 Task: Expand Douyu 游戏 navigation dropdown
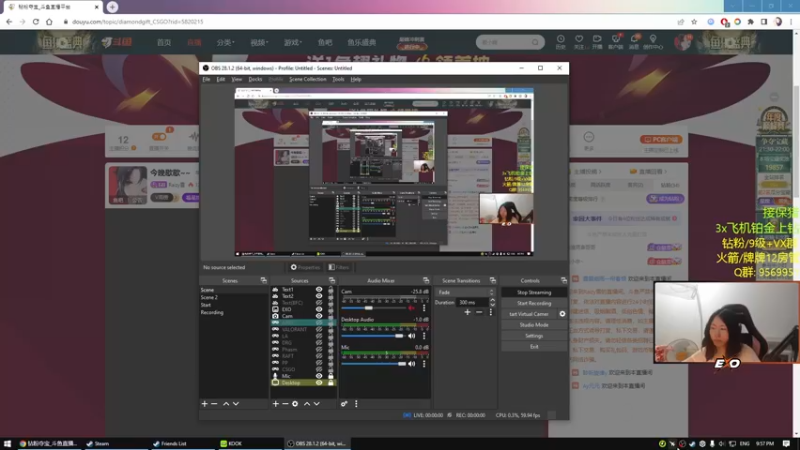click(293, 42)
